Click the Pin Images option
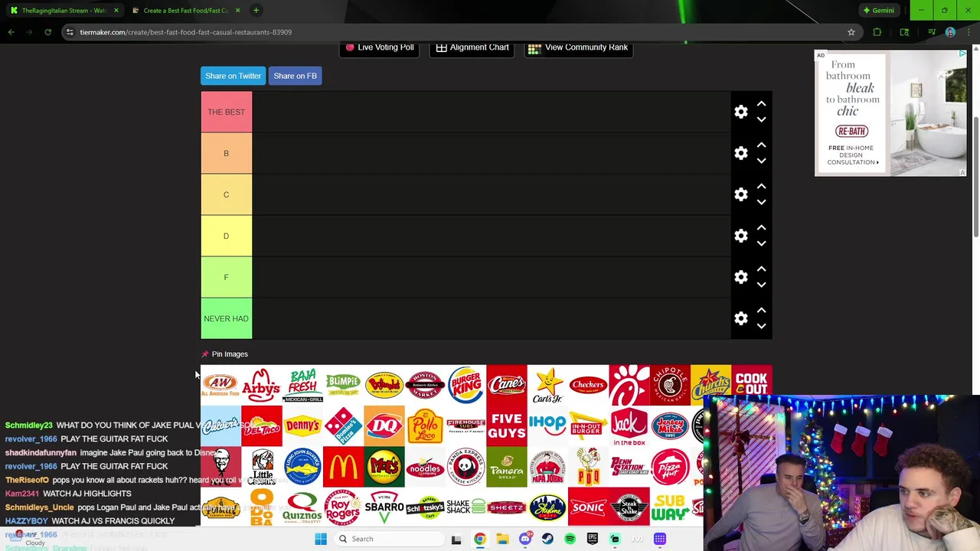Image resolution: width=980 pixels, height=551 pixels. click(225, 354)
